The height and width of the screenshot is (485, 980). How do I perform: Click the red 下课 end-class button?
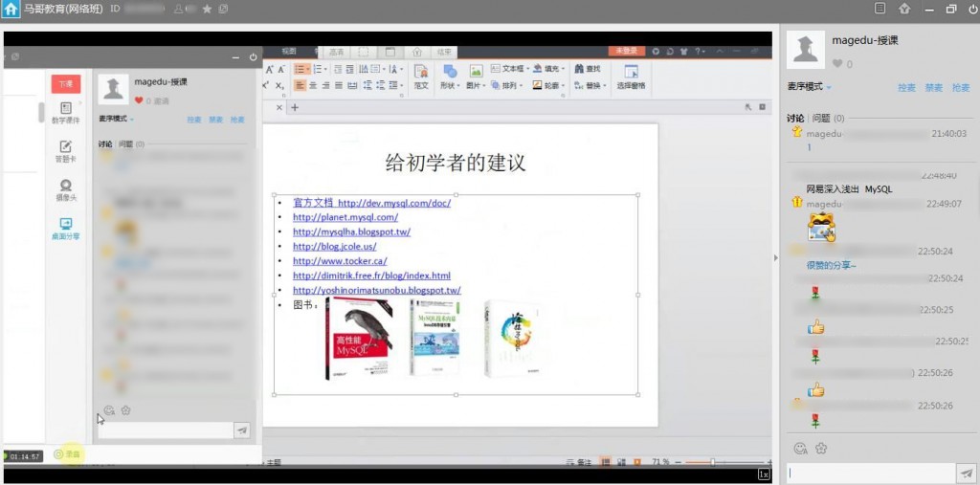65,84
